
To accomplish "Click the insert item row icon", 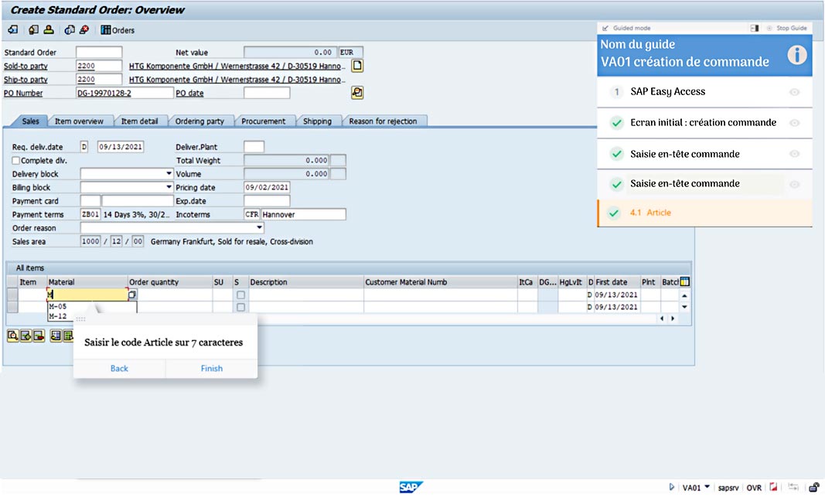I will 26,335.
